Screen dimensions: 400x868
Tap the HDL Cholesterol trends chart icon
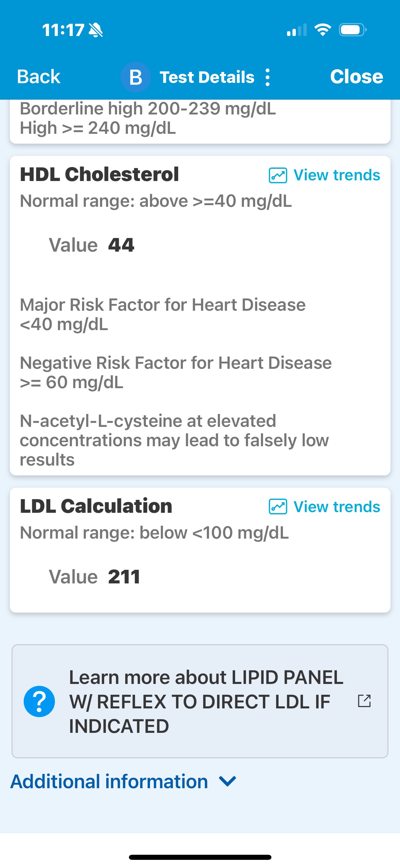point(278,175)
